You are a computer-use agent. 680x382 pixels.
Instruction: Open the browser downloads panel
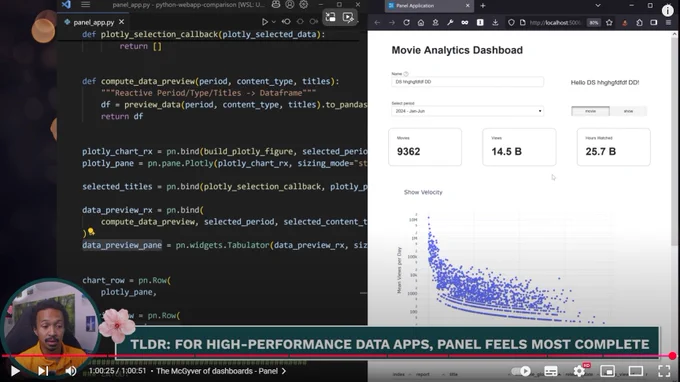(495, 23)
